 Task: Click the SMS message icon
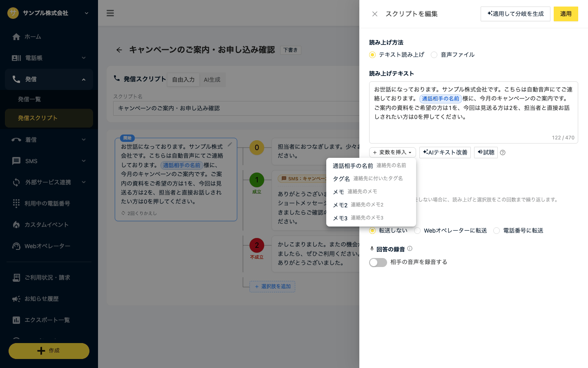16,161
